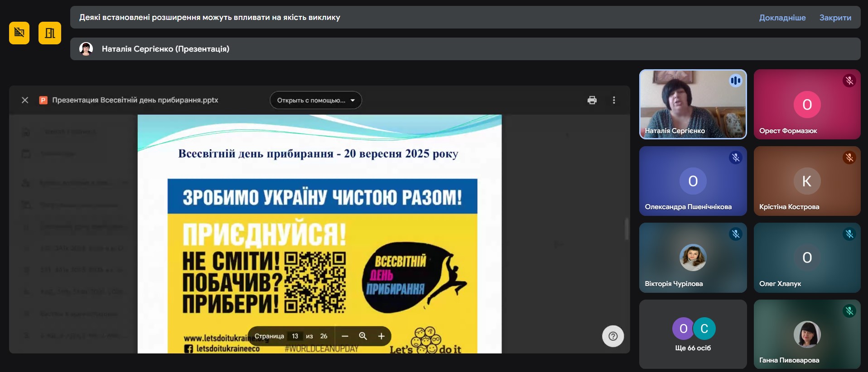Click muted mic icon on Крістіна Кострова
The height and width of the screenshot is (372, 868).
(849, 157)
